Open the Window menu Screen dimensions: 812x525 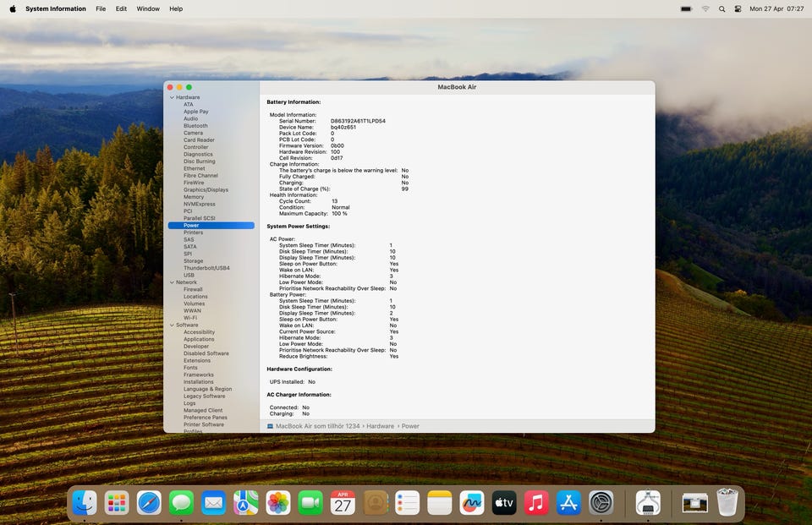click(148, 8)
